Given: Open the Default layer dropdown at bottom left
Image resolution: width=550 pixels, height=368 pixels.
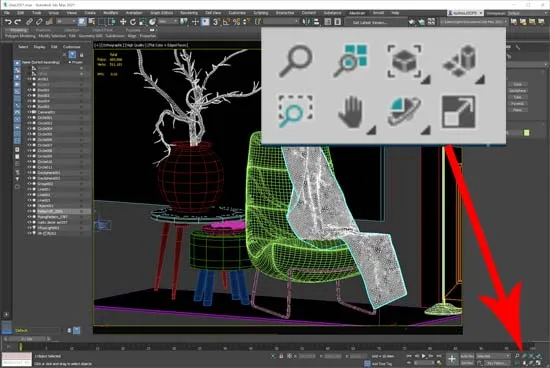Looking at the screenshot, I should [x=37, y=330].
